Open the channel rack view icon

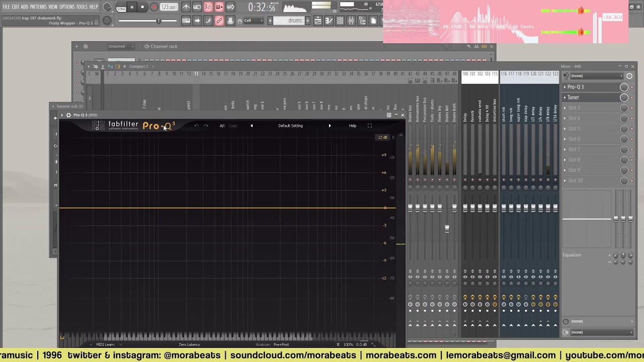coord(340,21)
